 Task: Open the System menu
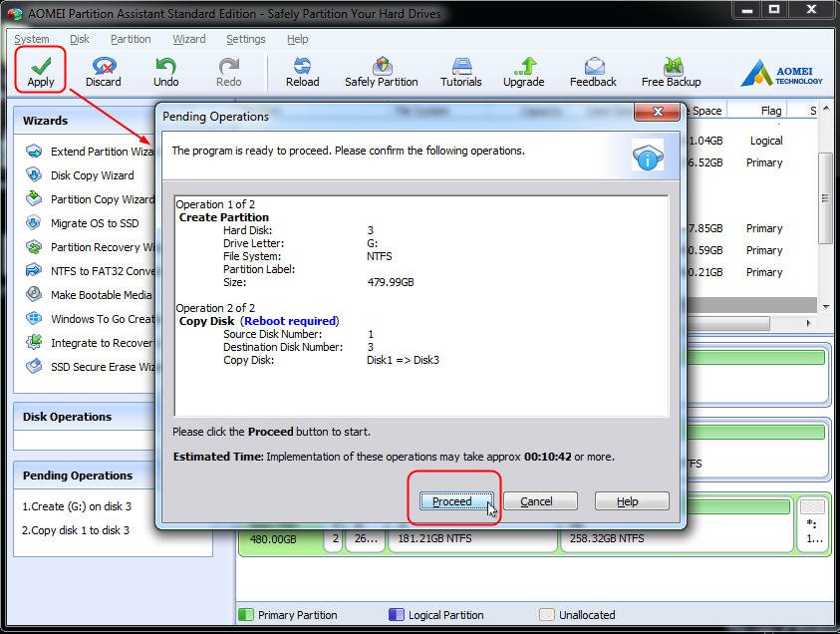[32, 39]
